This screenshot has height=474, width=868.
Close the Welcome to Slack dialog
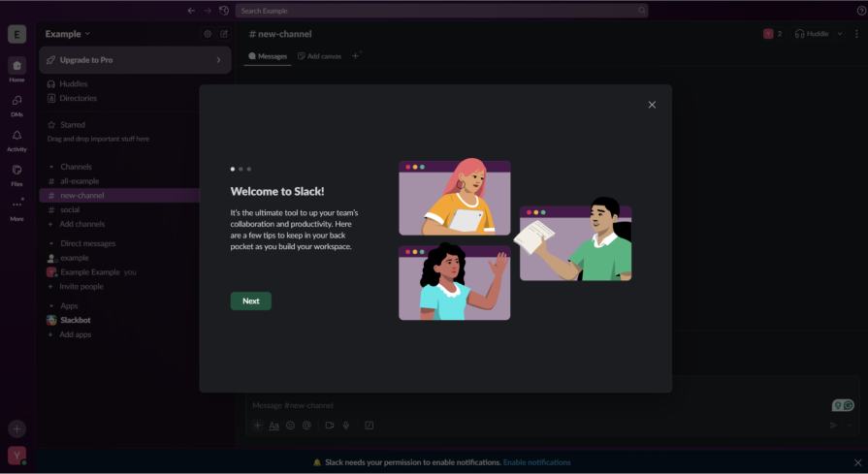652,105
